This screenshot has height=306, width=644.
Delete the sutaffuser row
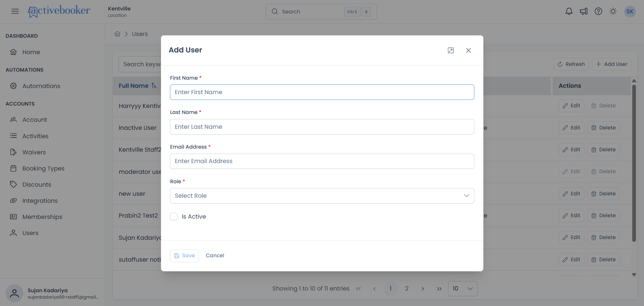click(x=603, y=260)
